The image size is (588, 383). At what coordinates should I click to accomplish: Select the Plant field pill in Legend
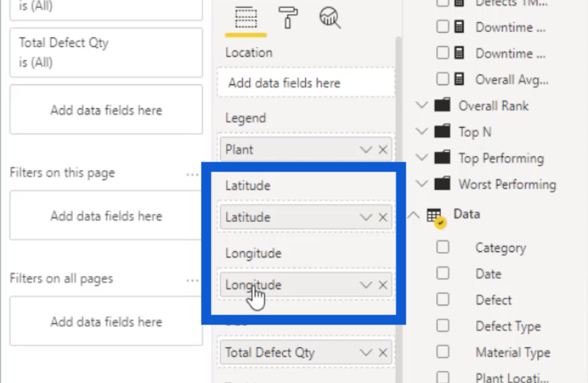coord(306,150)
